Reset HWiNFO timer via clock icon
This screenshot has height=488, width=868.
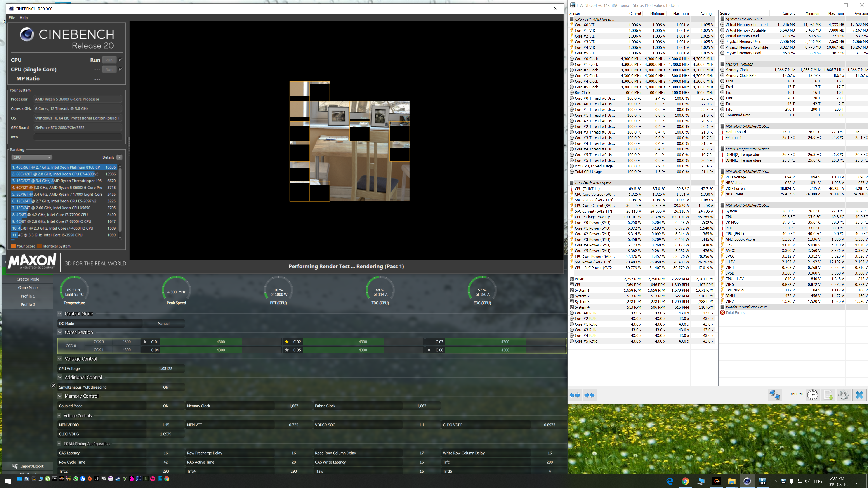812,395
